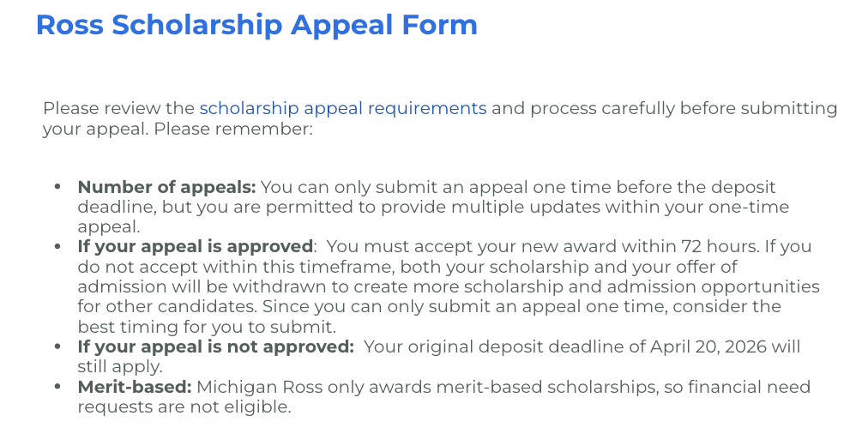The image size is (868, 434).
Task: Click the 'best timing for you to submit.' line
Action: click(x=204, y=327)
